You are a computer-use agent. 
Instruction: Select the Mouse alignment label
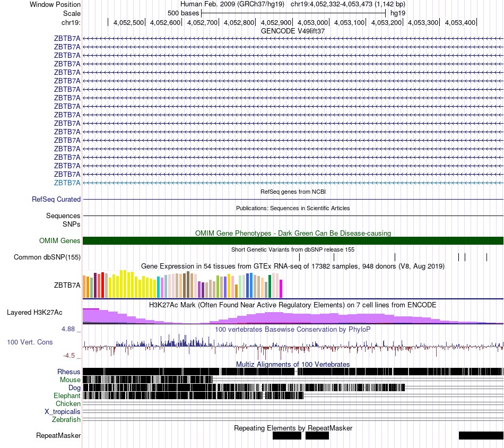coord(70,380)
